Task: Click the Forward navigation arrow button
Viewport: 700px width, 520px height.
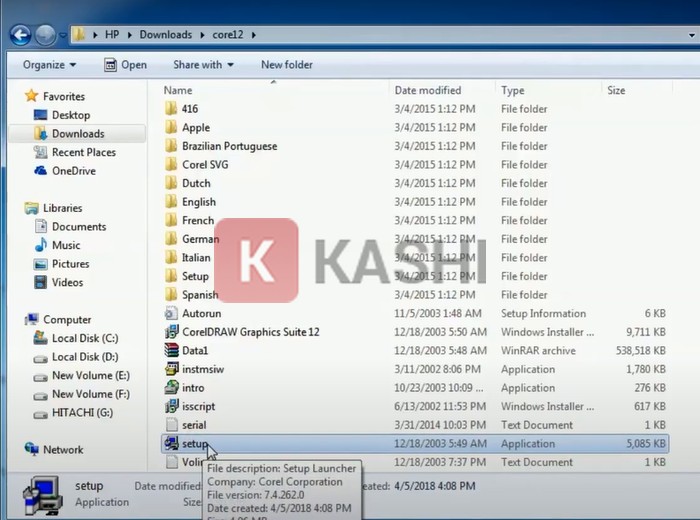Action: pos(45,35)
